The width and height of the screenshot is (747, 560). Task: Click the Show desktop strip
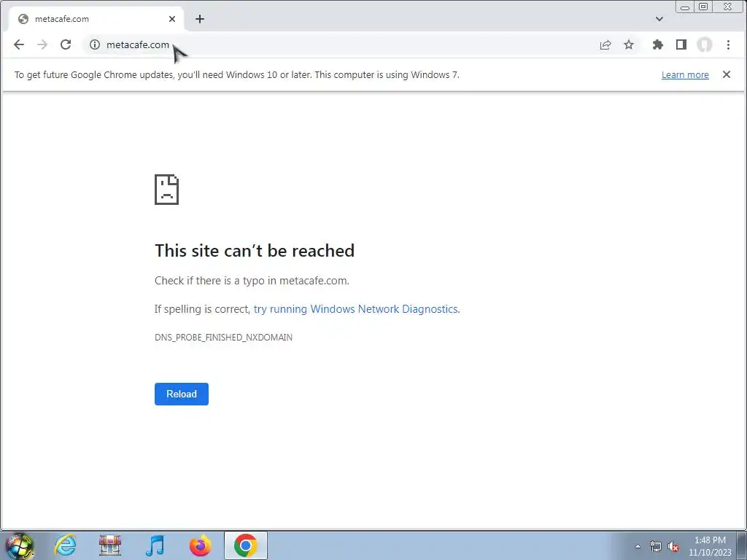click(742, 545)
